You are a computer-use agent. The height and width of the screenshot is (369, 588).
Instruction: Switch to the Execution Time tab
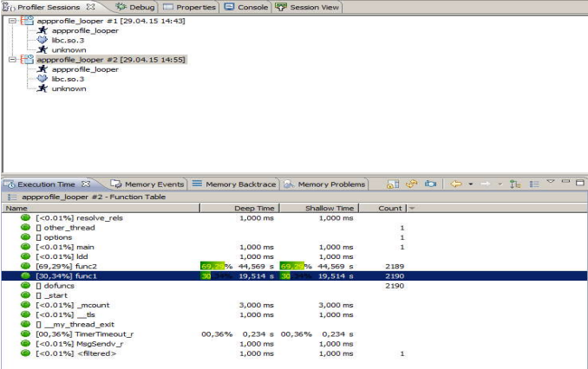pyautogui.click(x=46, y=184)
